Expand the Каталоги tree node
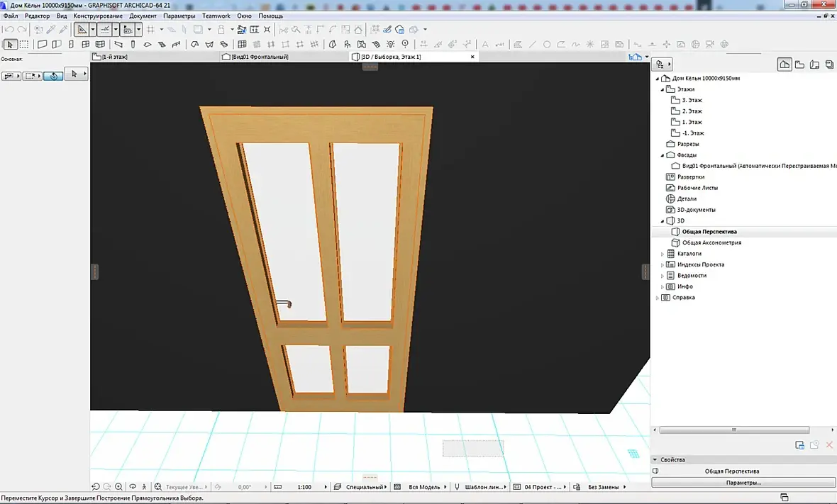 (x=663, y=254)
